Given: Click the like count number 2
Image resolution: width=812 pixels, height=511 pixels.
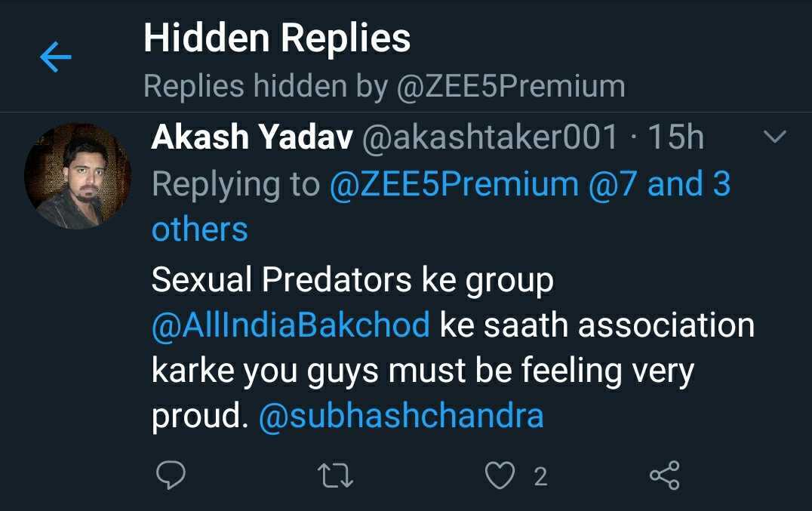Looking at the screenshot, I should [x=540, y=476].
